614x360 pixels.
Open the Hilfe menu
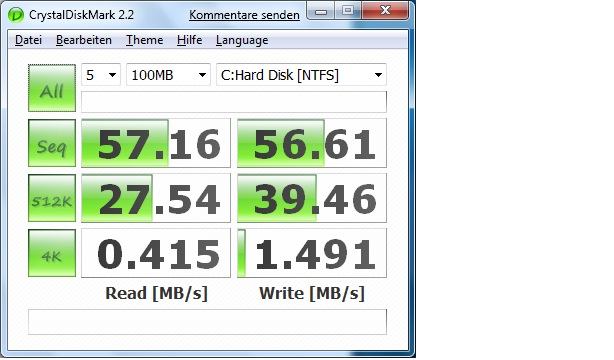[x=190, y=40]
